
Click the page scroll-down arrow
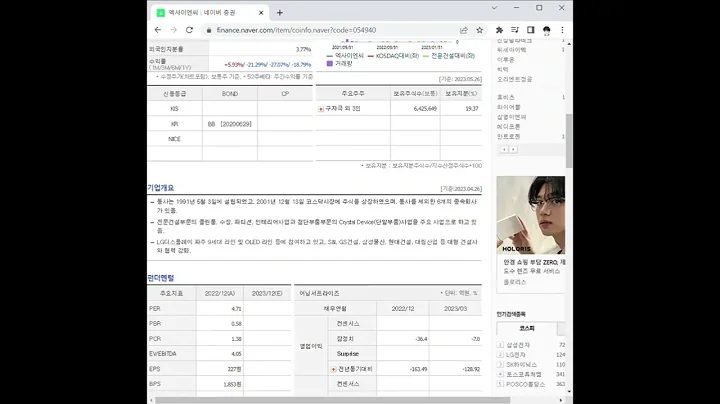point(569,392)
